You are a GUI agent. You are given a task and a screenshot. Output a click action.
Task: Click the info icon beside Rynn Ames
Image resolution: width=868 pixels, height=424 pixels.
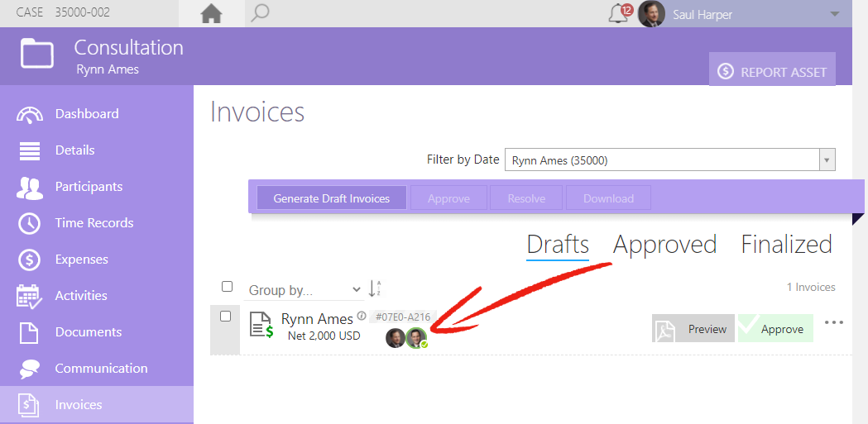(362, 317)
